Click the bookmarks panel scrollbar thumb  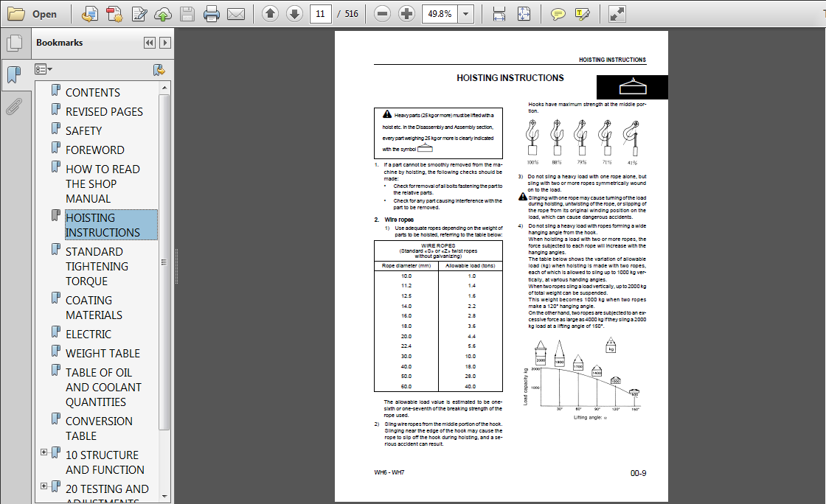(164, 262)
